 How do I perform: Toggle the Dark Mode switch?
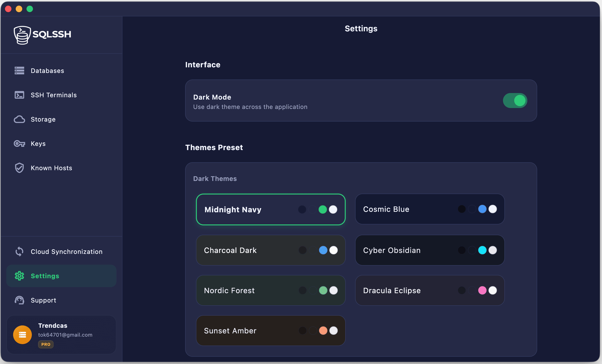point(515,101)
